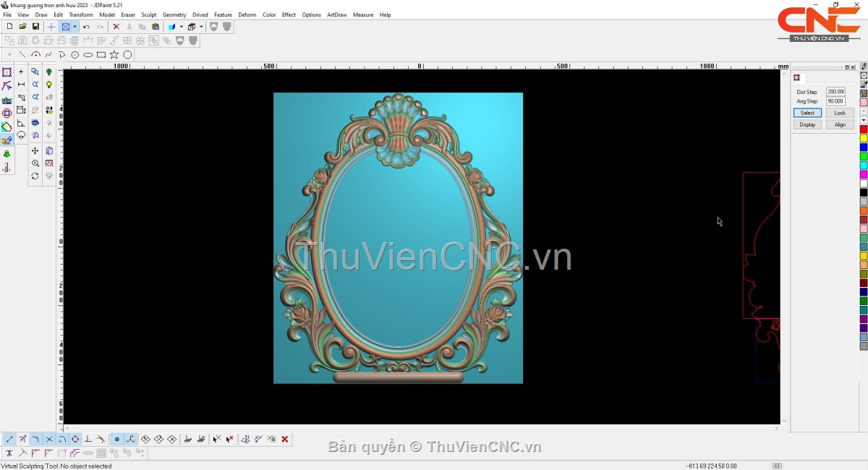
Task: Click the Lock button
Action: pyautogui.click(x=839, y=113)
